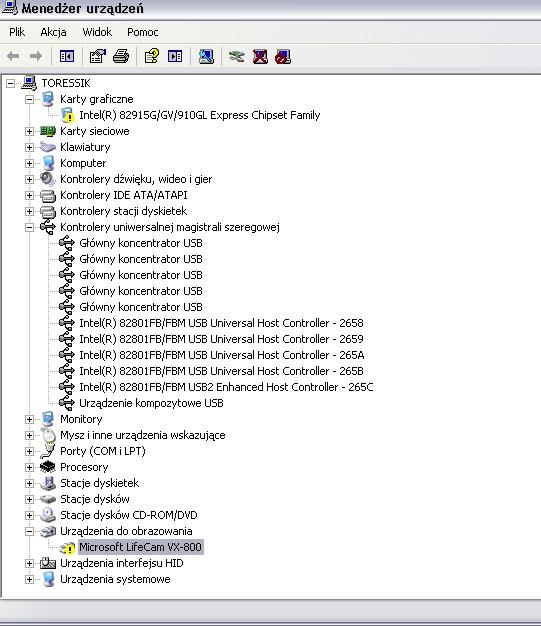
Task: Click the Print toolbar icon
Action: tap(121, 56)
